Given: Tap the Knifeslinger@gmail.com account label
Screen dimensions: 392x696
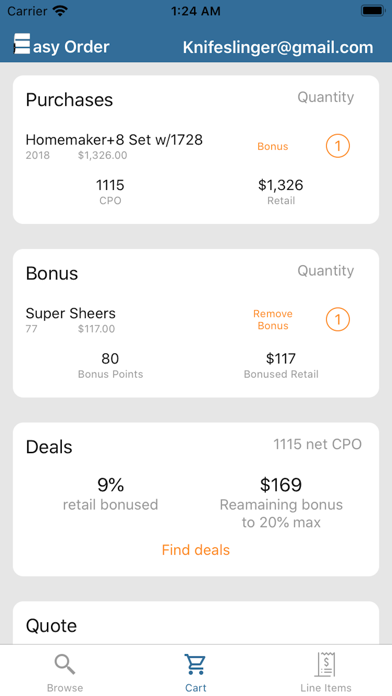Looking at the screenshot, I should 278,47.
